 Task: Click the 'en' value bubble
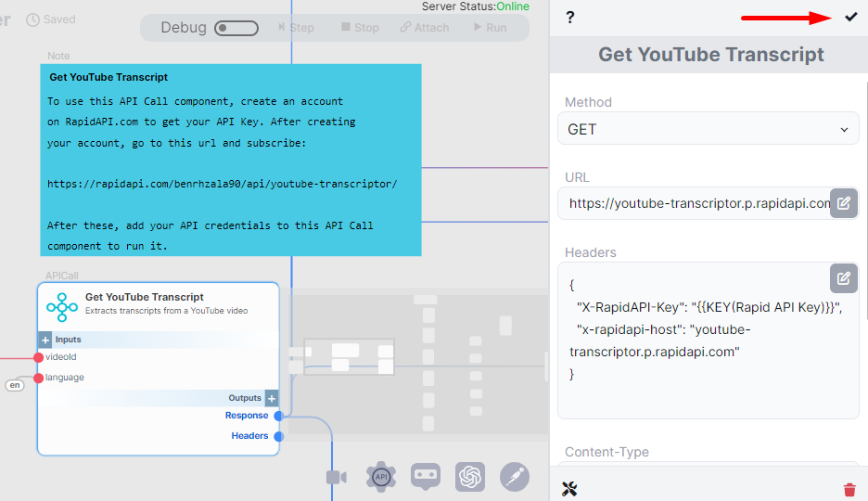[15, 385]
